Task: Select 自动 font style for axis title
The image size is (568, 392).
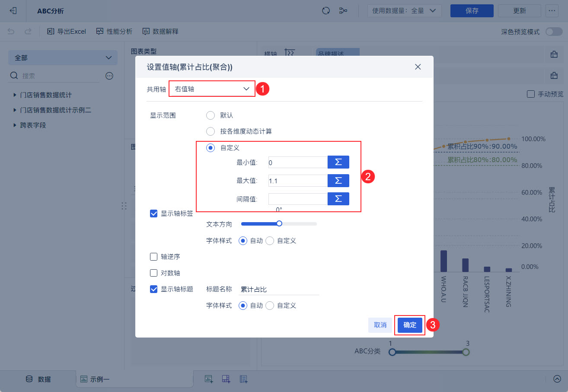Action: tap(243, 306)
